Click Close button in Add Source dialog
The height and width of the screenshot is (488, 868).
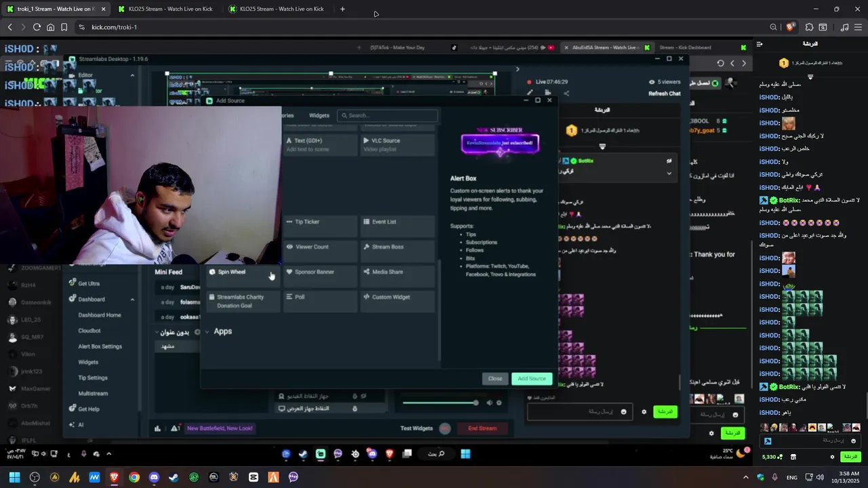[x=495, y=378]
